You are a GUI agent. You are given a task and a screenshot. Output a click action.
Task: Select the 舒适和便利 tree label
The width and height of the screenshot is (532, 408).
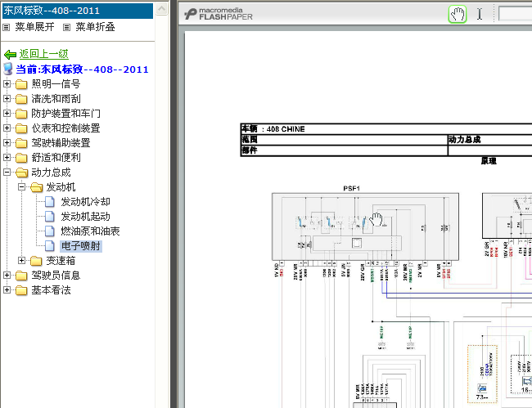(x=56, y=158)
